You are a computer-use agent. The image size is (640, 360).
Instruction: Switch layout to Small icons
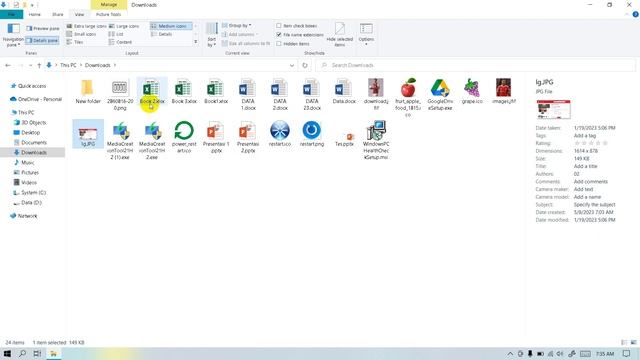click(81, 34)
